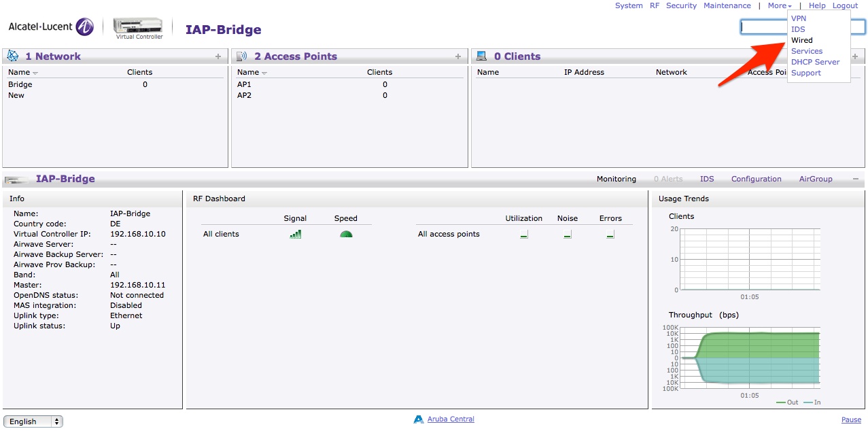Click the all clients Speed gauge icon
Viewport: 868px width, 431px height.
(x=345, y=233)
